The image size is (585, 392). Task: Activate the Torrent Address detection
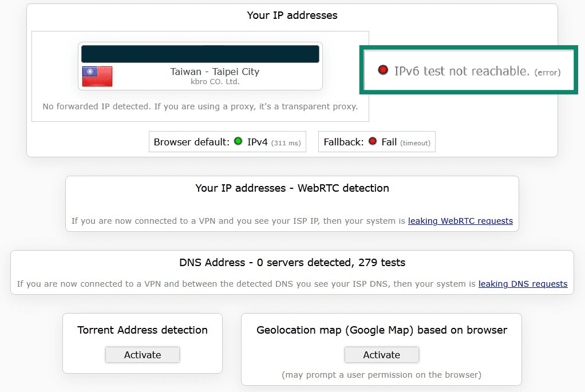[x=142, y=355]
